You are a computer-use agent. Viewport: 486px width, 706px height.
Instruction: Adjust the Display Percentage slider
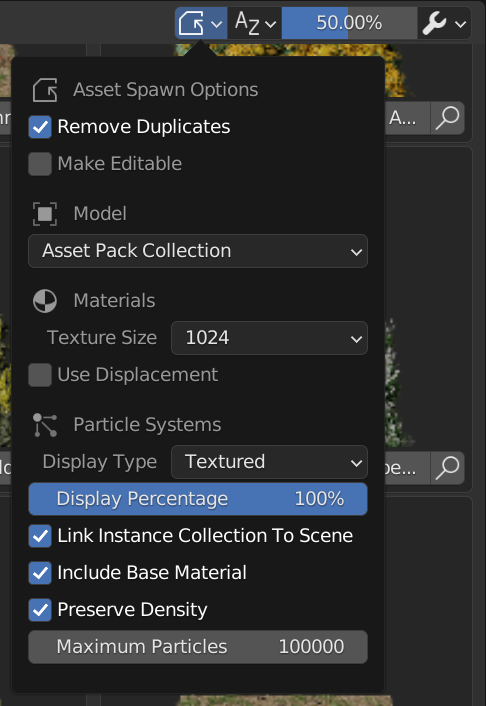pos(198,499)
